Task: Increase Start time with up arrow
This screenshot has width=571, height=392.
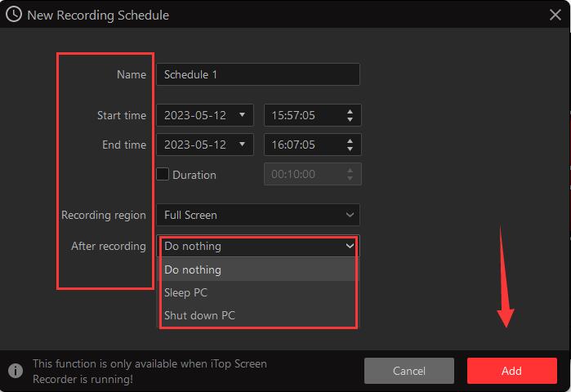Action: (x=350, y=111)
